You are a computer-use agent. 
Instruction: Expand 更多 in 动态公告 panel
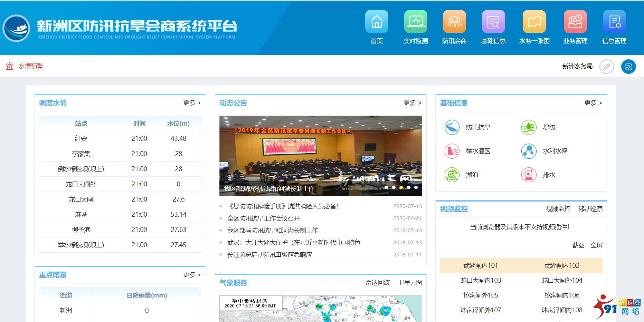point(412,103)
